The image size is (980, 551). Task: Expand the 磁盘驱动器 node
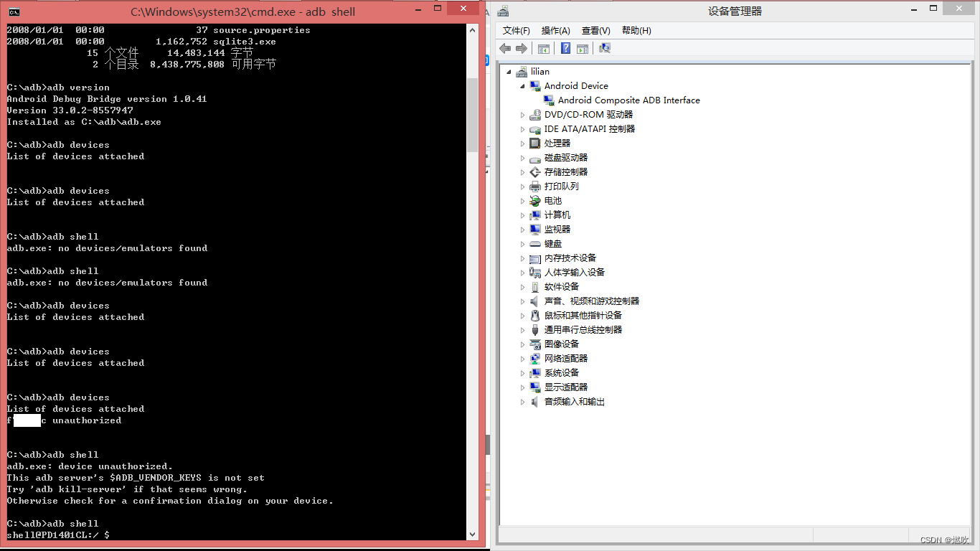click(523, 158)
